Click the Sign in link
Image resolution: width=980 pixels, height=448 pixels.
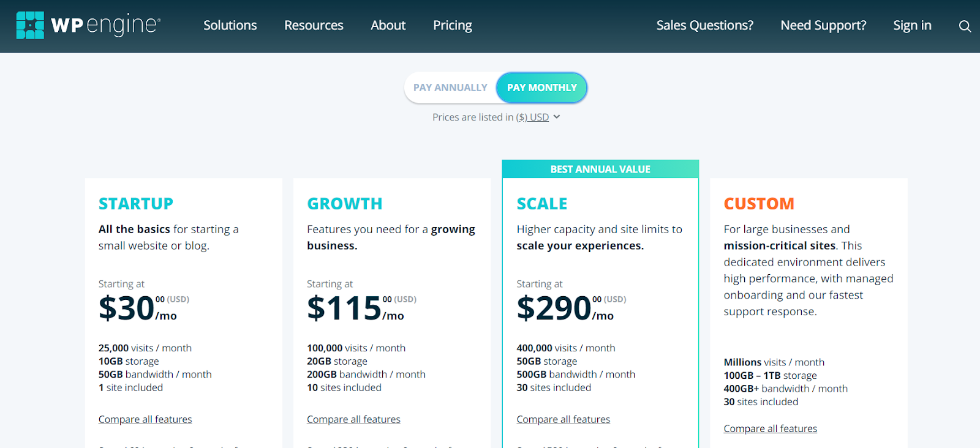tap(912, 25)
